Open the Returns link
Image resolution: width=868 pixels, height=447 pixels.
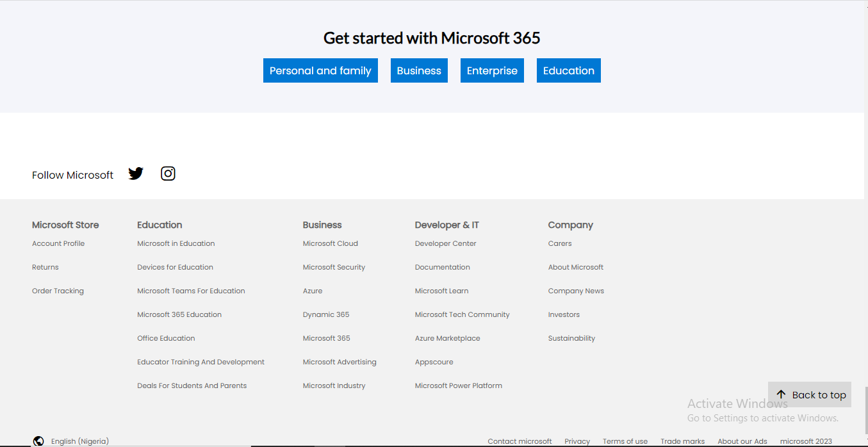click(45, 267)
